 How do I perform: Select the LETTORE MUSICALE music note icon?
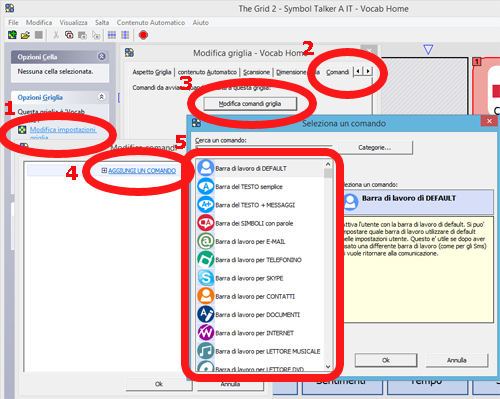206,351
